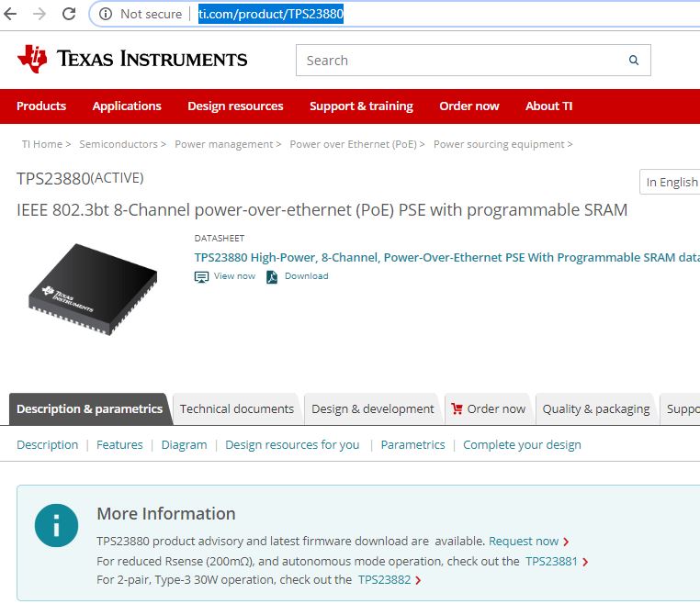700x615 pixels.
Task: Jump to the Description section
Action: [48, 444]
